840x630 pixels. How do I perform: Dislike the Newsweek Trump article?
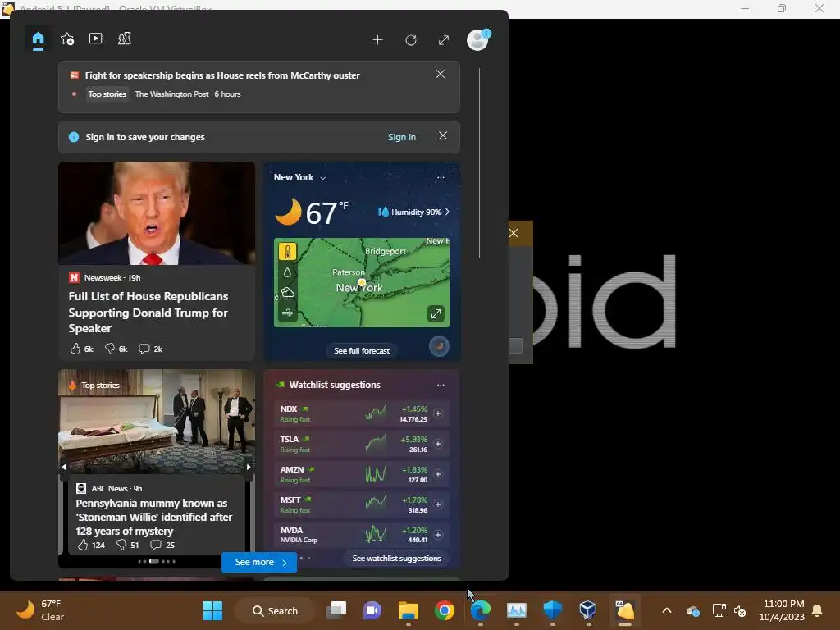[x=116, y=349]
